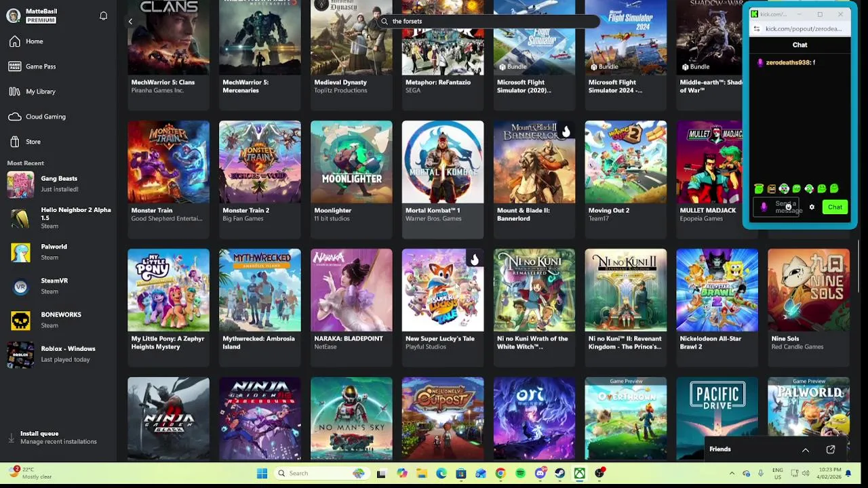Screen dimensions: 868x488
Task: Open SteamVR in the recent list
Action: [x=59, y=285]
